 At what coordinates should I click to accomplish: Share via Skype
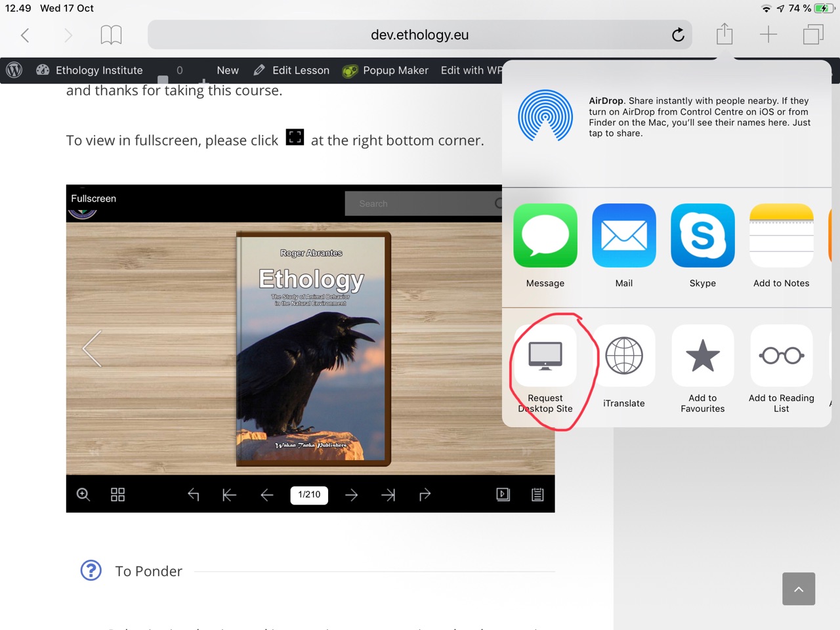coord(703,245)
